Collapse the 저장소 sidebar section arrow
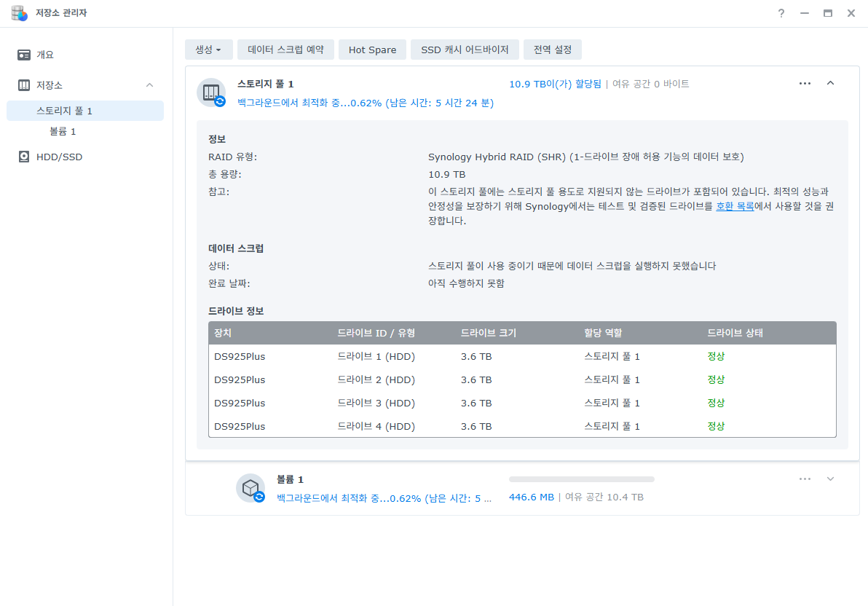Screen dimensions: 868x606 click(x=149, y=85)
